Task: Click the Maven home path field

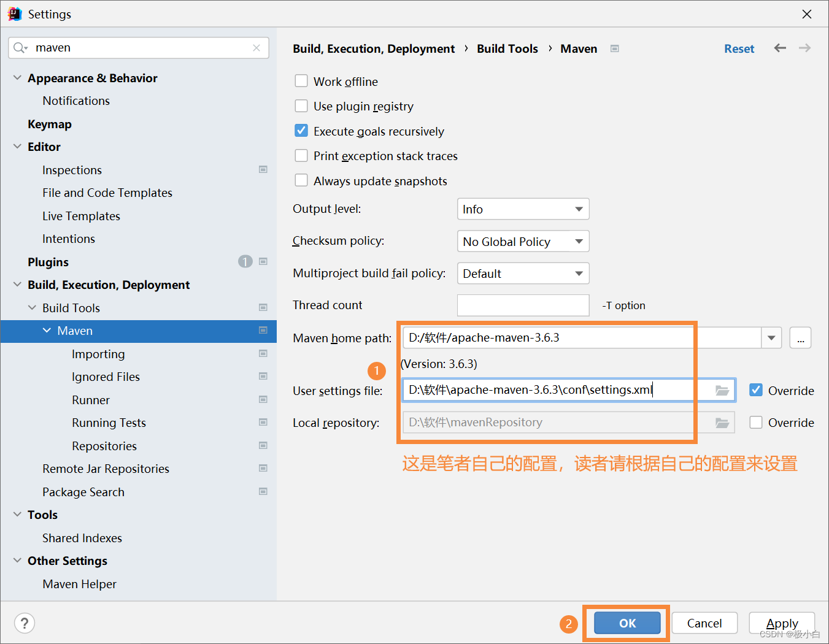Action: 582,338
